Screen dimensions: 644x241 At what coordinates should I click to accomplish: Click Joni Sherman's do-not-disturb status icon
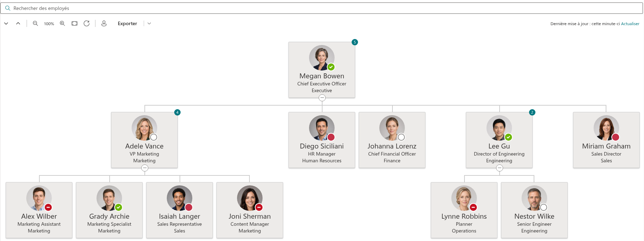[259, 207]
